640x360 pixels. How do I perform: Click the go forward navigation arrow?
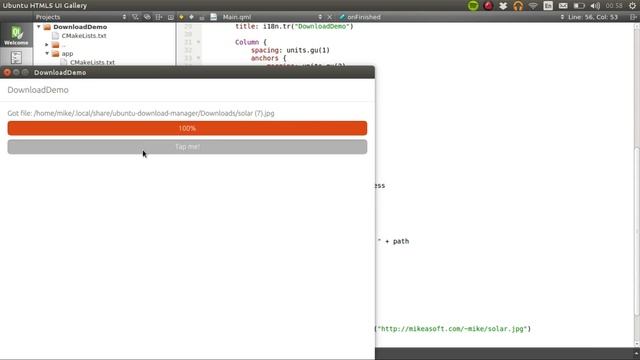(191, 17)
